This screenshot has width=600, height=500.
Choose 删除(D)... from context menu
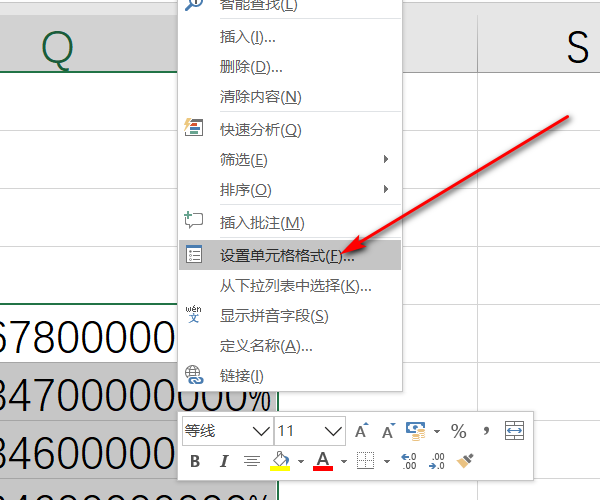(290, 67)
